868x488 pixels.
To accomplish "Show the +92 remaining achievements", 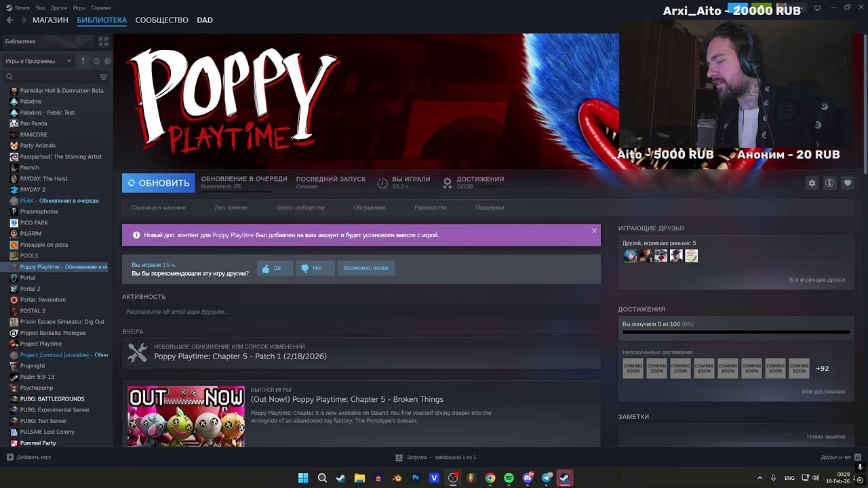I will (x=822, y=369).
